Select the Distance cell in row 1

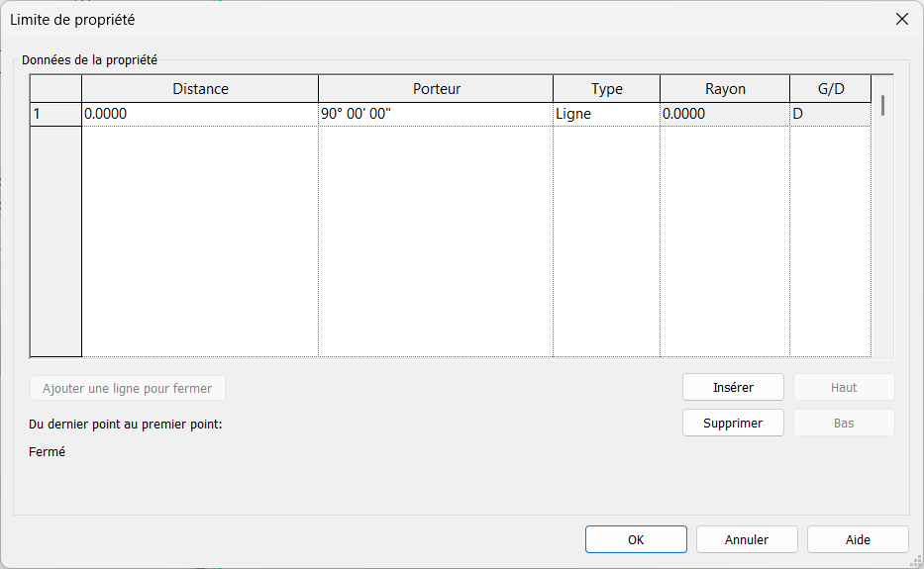pyautogui.click(x=200, y=114)
